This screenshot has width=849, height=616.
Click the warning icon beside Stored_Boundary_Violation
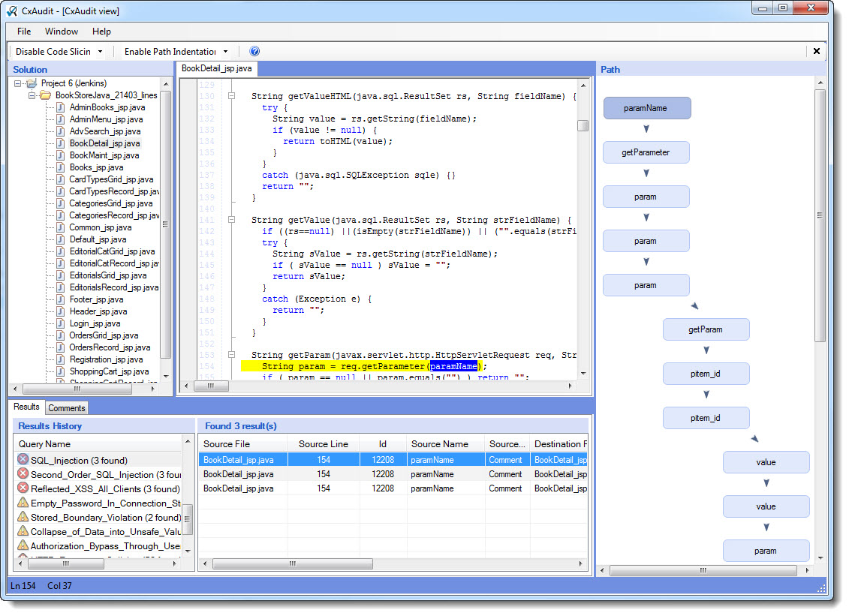[23, 516]
